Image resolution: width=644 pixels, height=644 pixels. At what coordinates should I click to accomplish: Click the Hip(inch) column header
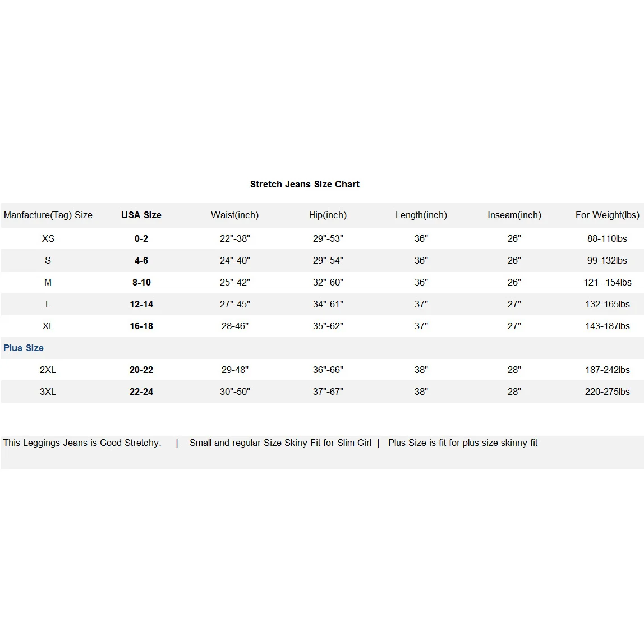(328, 215)
